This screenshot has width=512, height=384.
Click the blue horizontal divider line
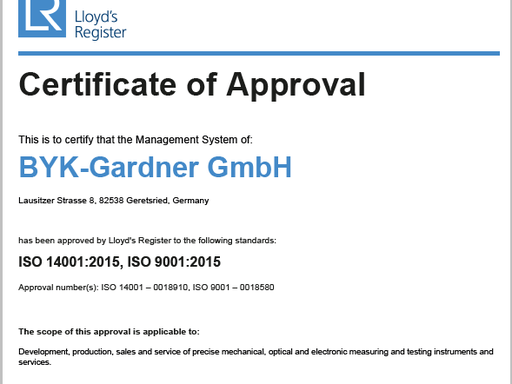point(259,53)
